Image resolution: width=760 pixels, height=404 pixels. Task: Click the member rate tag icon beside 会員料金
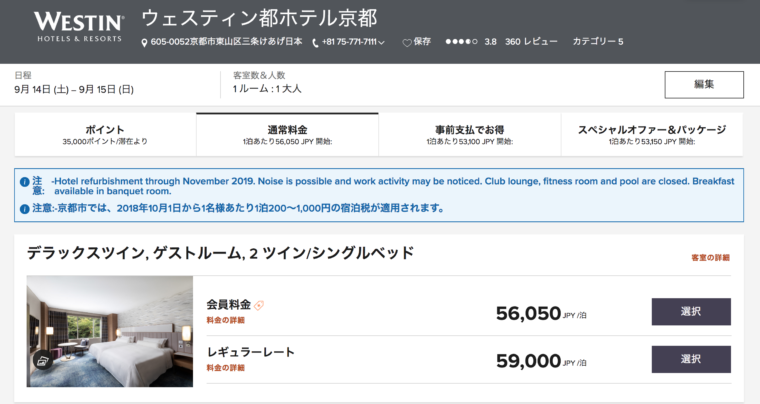pyautogui.click(x=259, y=305)
